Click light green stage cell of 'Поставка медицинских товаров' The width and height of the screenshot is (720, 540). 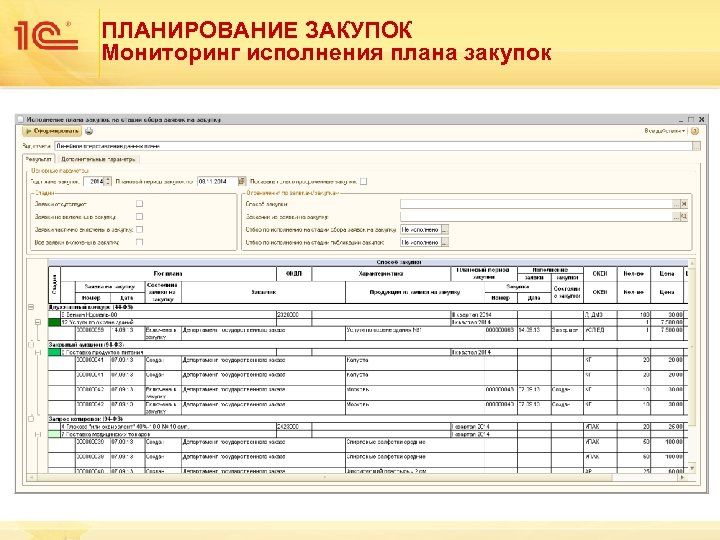click(x=54, y=434)
